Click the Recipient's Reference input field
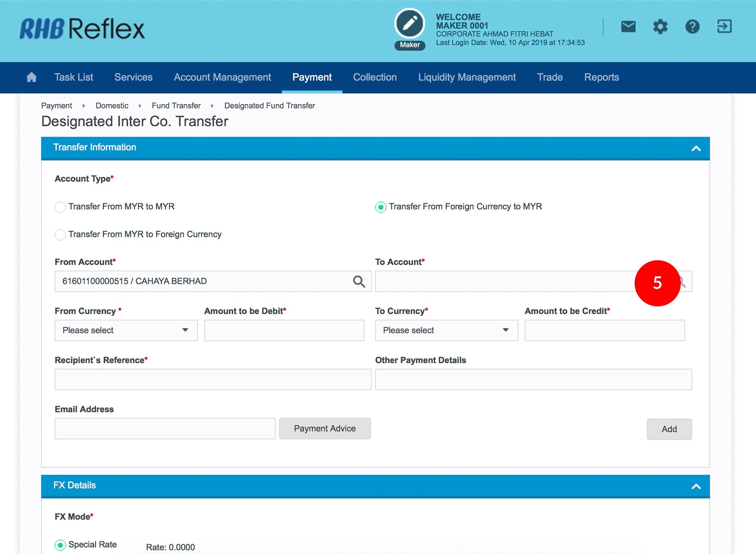756x554 pixels. coord(213,379)
